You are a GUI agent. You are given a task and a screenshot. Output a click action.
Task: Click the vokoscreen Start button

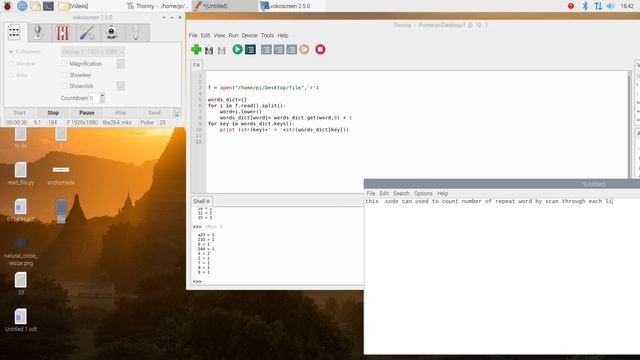(19, 113)
